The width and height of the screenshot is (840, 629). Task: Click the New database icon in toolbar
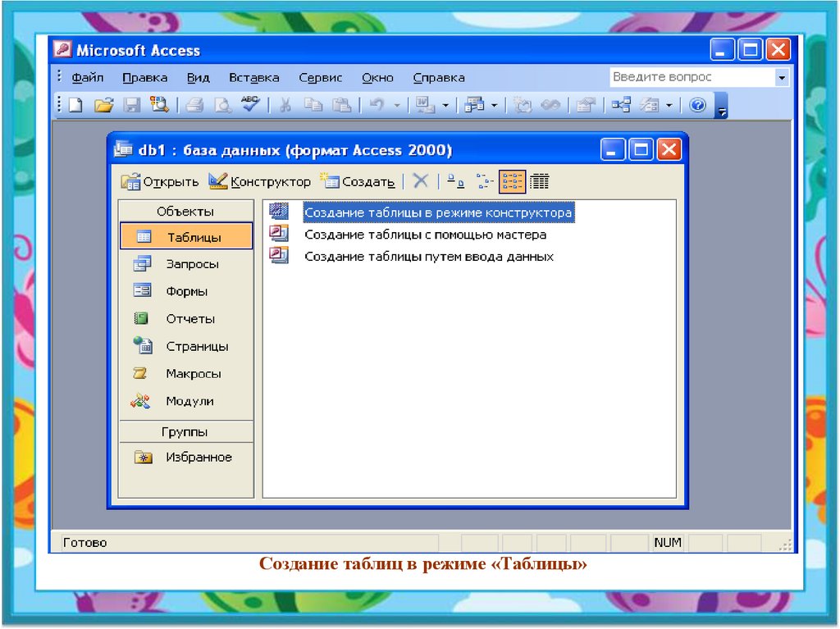tap(76, 104)
